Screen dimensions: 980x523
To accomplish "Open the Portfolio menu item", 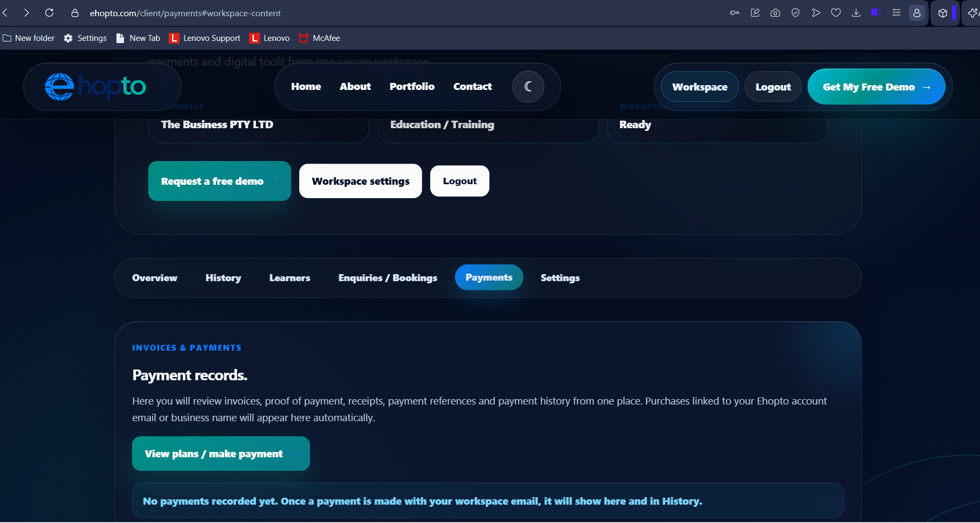I will tap(412, 87).
